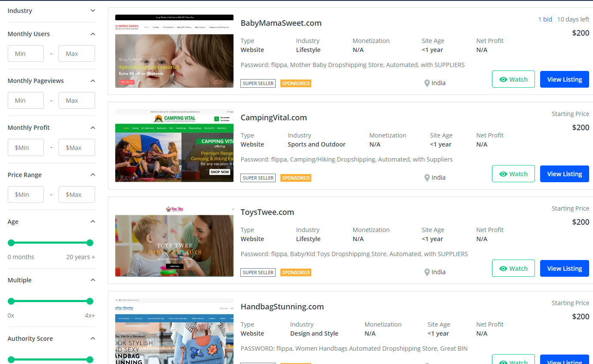Open the CampingVital.com title link
The height and width of the screenshot is (364, 593).
click(273, 118)
